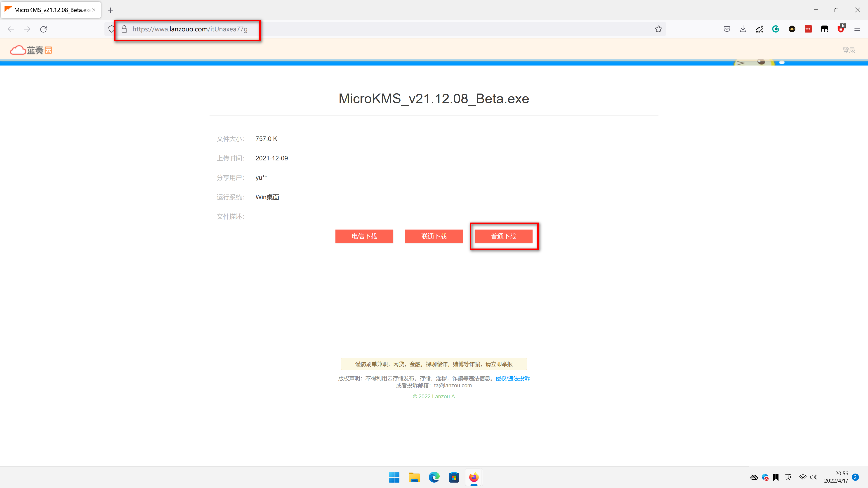Viewport: 868px width, 488px height.
Task: Open the tracking protection shield info
Action: (x=111, y=29)
